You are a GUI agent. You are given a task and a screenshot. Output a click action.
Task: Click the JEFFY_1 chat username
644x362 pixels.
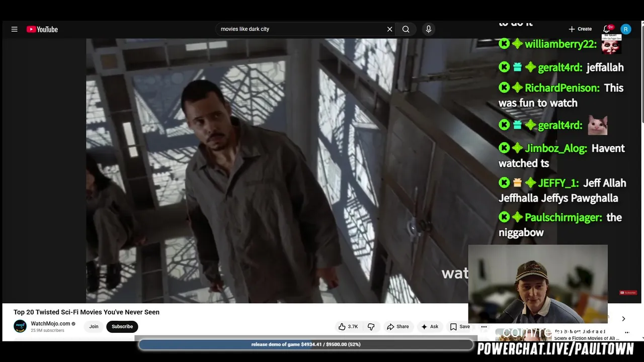coord(558,183)
